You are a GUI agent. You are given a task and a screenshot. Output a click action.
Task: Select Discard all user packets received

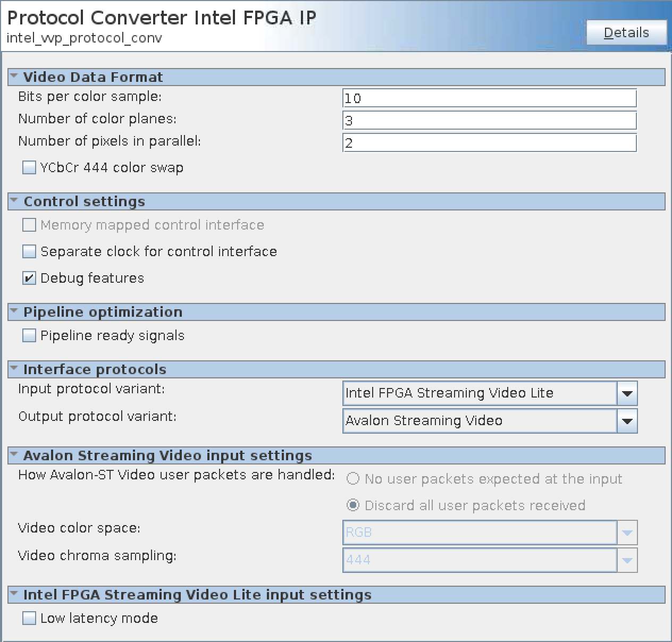(x=353, y=505)
